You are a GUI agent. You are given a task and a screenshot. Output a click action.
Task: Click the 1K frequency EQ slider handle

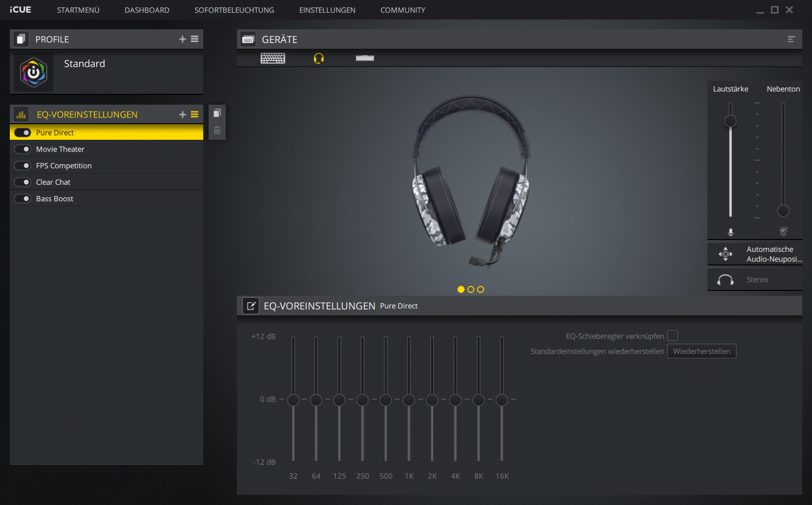click(x=409, y=400)
